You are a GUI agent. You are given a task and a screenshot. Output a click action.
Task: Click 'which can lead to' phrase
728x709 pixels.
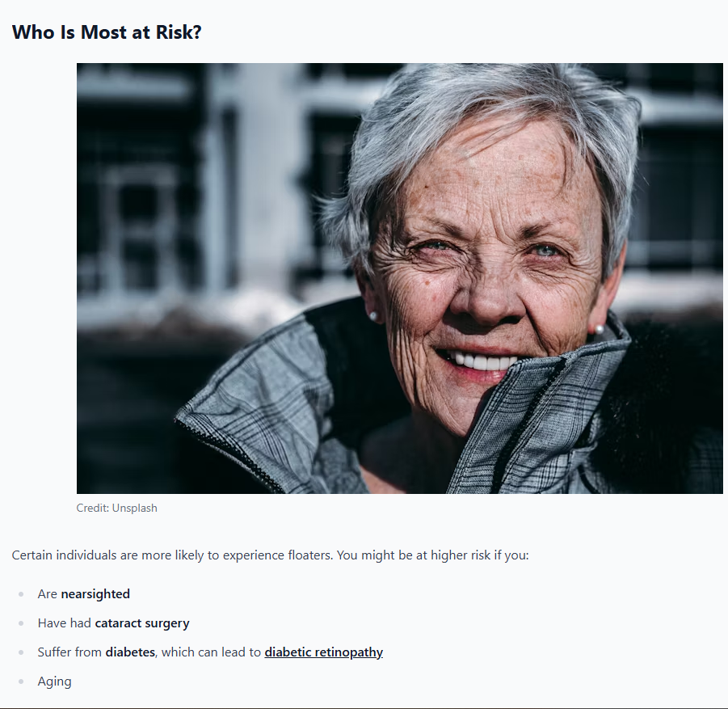pyautogui.click(x=211, y=652)
